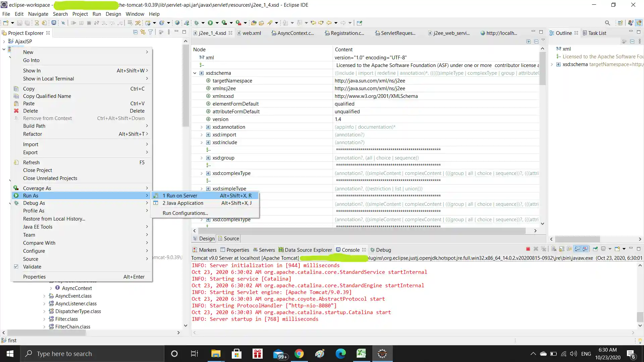Screen dimensions: 644x362
Task: Collapse the xsd:schema node
Action: tap(195, 73)
